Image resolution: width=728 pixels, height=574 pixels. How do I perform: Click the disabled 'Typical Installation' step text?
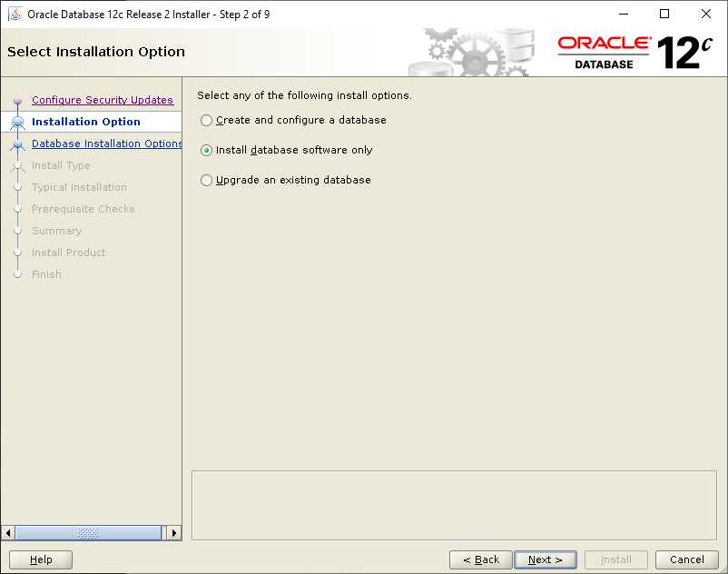(79, 187)
